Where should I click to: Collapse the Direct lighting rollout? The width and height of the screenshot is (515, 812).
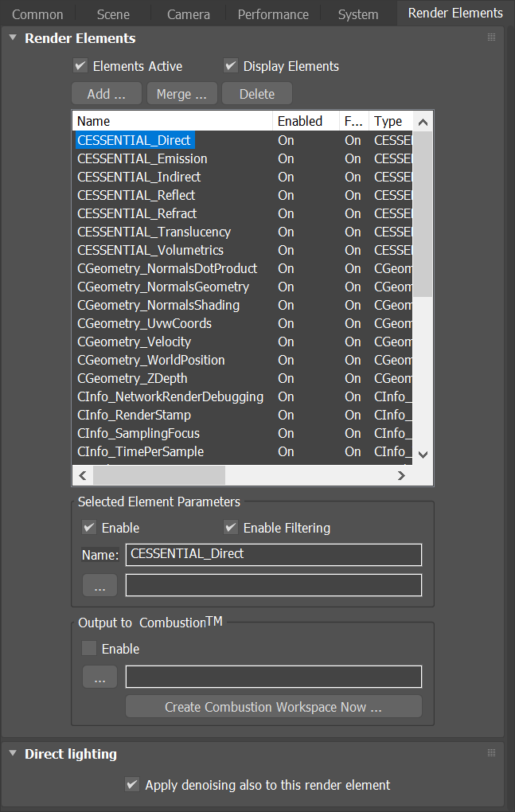pos(14,753)
